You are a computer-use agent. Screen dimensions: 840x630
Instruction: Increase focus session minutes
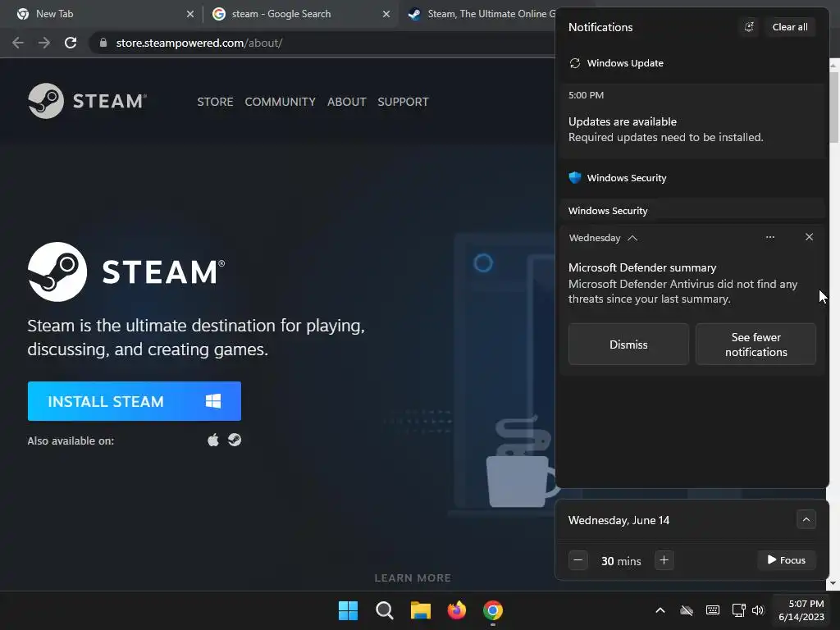pos(664,560)
